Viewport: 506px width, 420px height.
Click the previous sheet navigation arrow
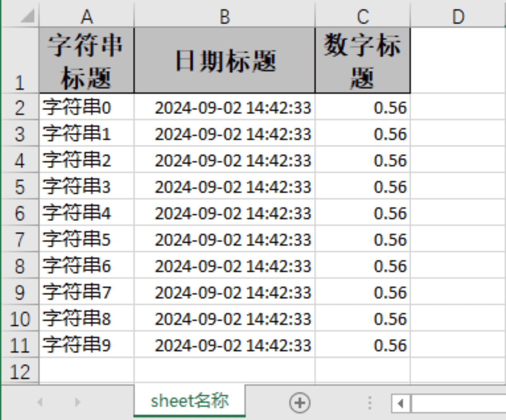tap(40, 402)
